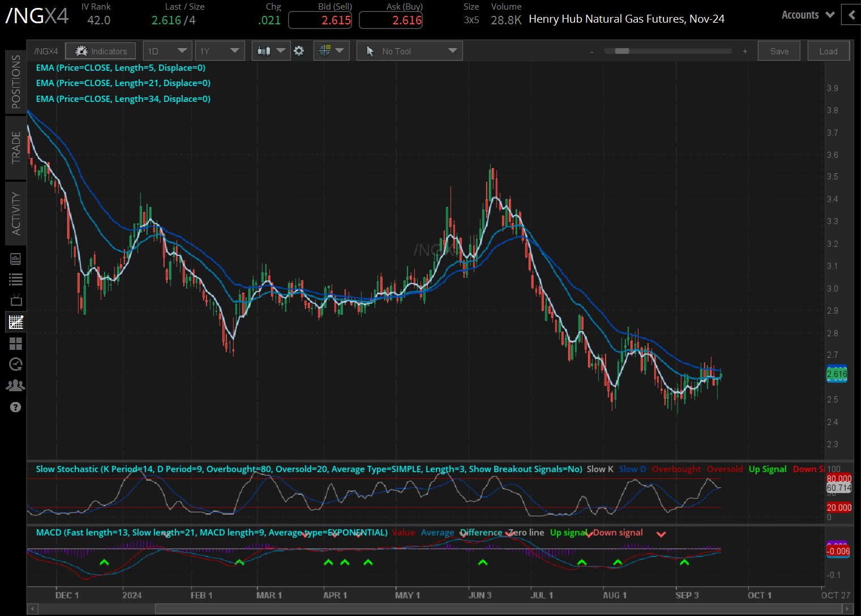This screenshot has height=616, width=861.
Task: Open the thinkorswim TV panel
Action: pyautogui.click(x=15, y=300)
